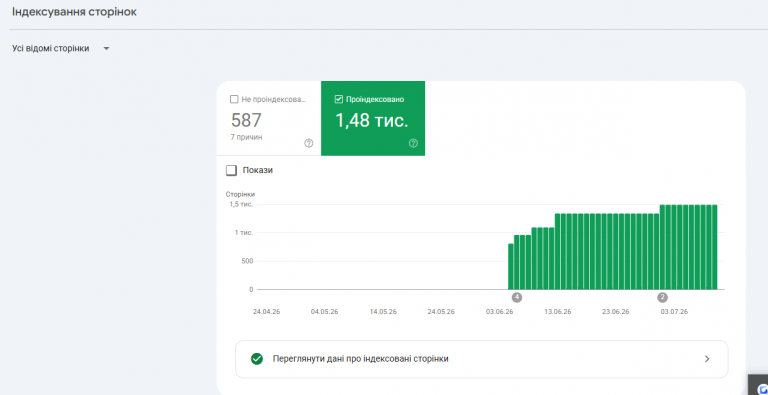Select the 'Не проіндексовано' 587 card

[x=269, y=119]
